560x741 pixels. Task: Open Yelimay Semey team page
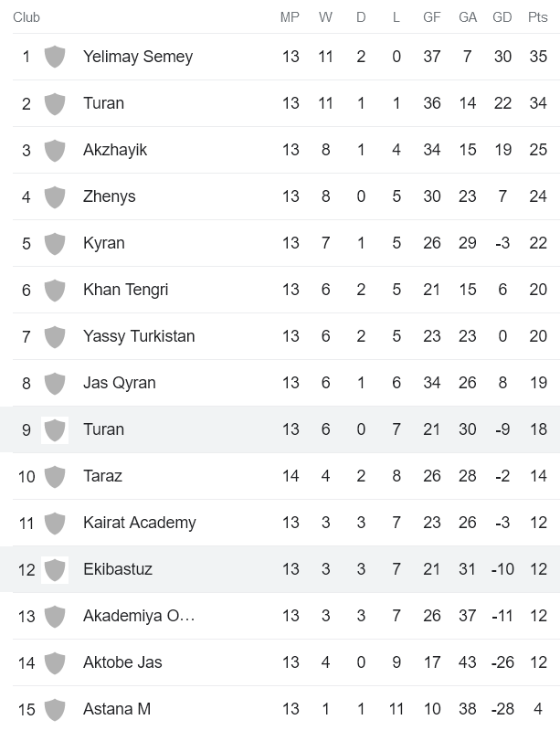click(x=138, y=57)
